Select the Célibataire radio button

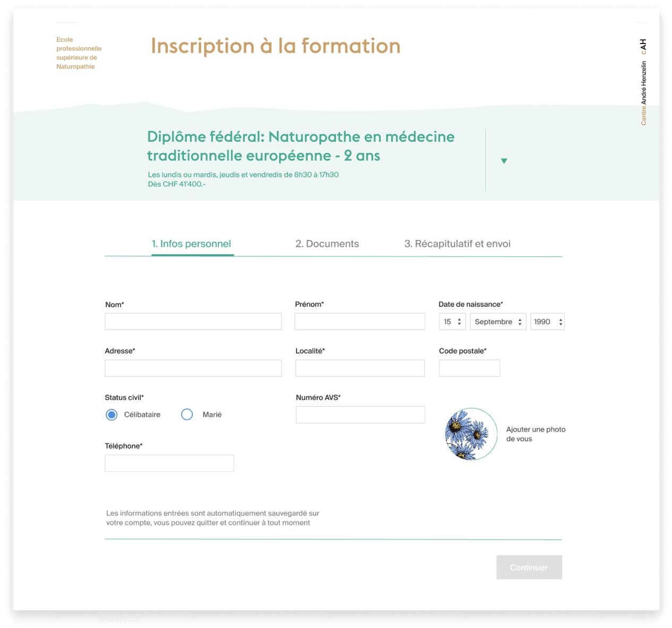[112, 415]
